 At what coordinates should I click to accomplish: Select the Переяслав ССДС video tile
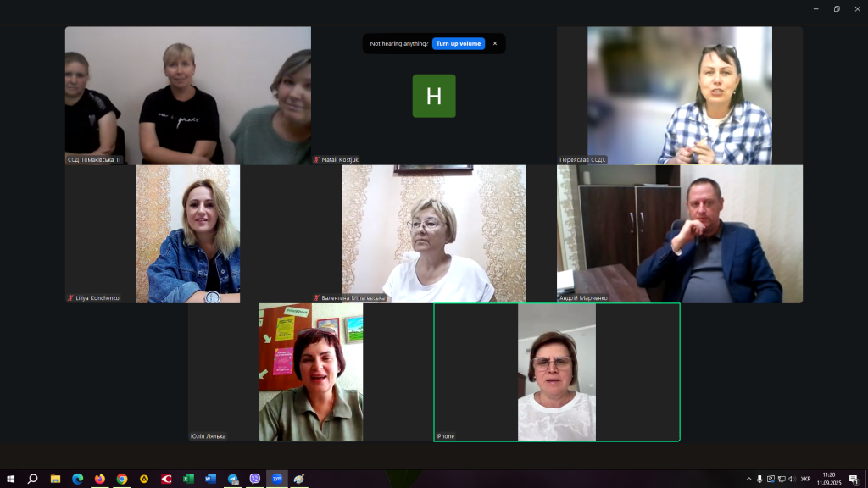(x=680, y=95)
